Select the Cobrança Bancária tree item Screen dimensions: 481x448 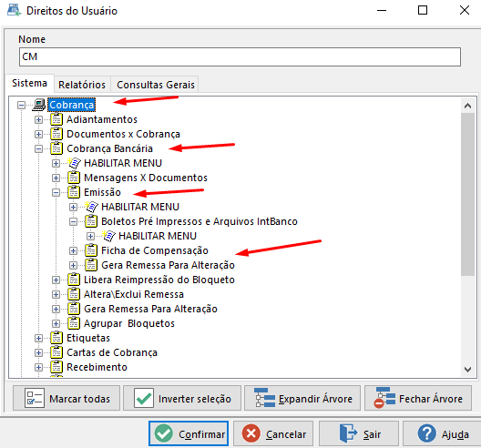tap(109, 148)
